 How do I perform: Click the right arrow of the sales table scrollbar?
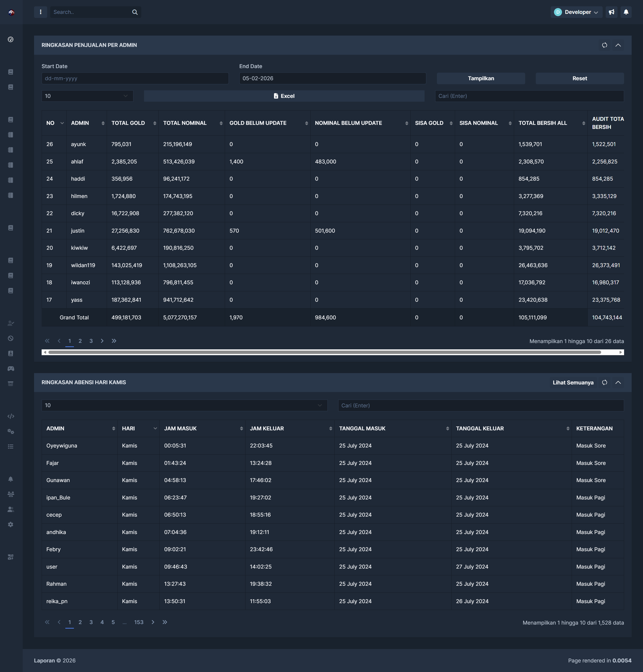click(x=621, y=352)
